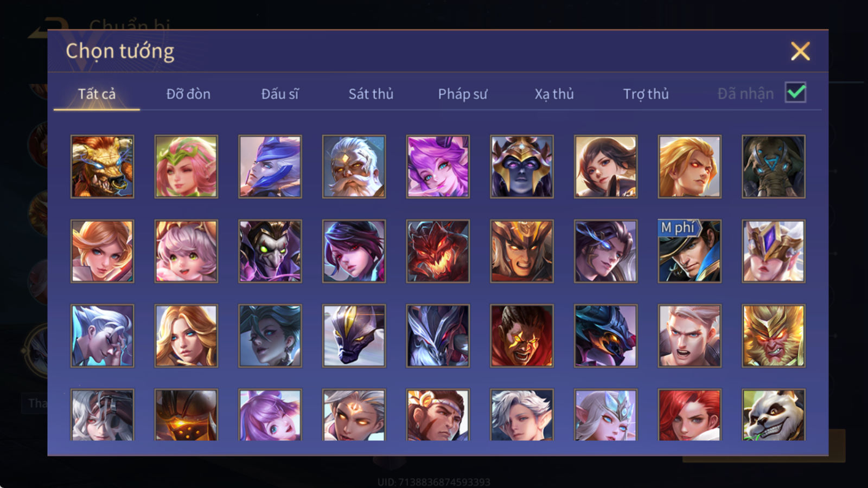Viewport: 868px width, 488px height.
Task: Close the Chọn tướng dialog
Action: coord(800,52)
